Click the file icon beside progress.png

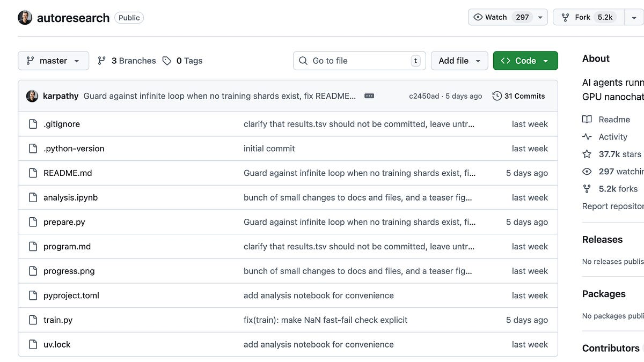(x=33, y=271)
